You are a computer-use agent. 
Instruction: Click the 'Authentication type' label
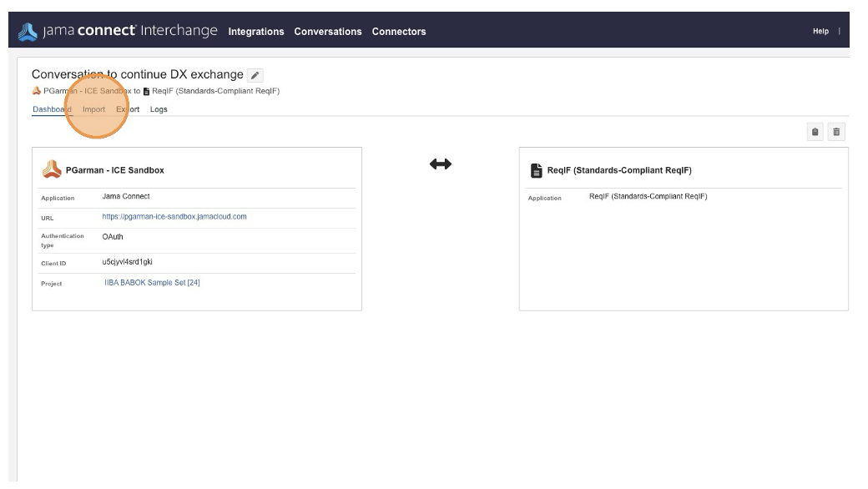[63, 240]
